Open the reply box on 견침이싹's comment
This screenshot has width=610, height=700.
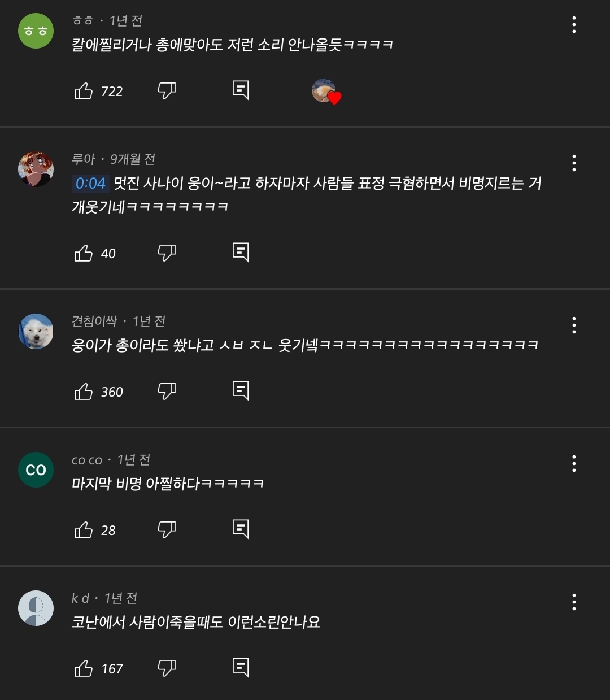(x=241, y=390)
